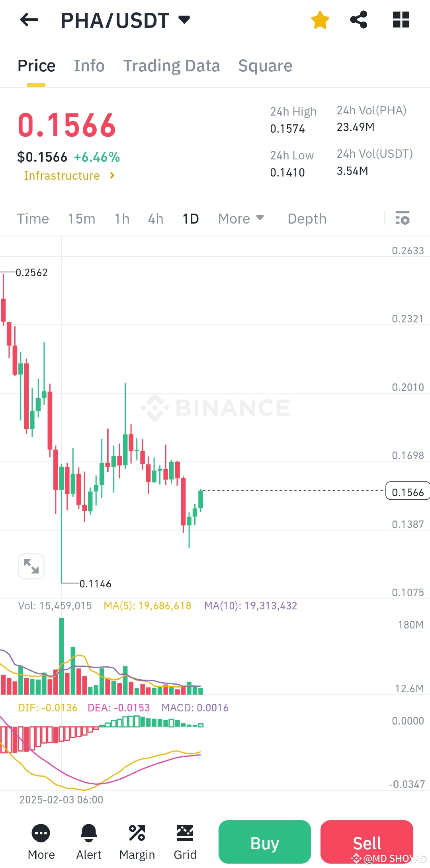Open the Infrastructure category chevron

tap(112, 175)
